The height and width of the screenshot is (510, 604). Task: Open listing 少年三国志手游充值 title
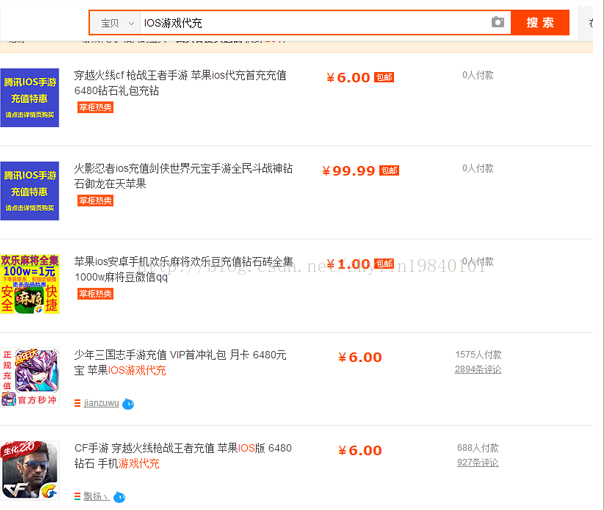click(180, 362)
